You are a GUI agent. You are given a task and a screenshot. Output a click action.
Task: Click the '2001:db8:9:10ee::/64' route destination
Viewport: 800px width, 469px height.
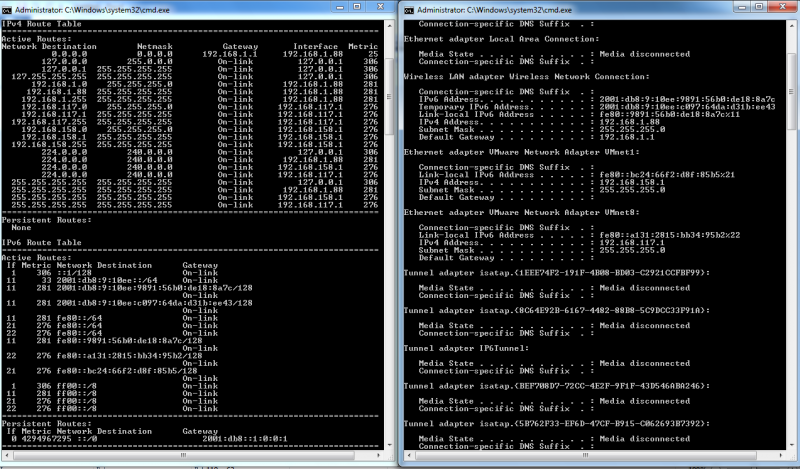pyautogui.click(x=107, y=281)
